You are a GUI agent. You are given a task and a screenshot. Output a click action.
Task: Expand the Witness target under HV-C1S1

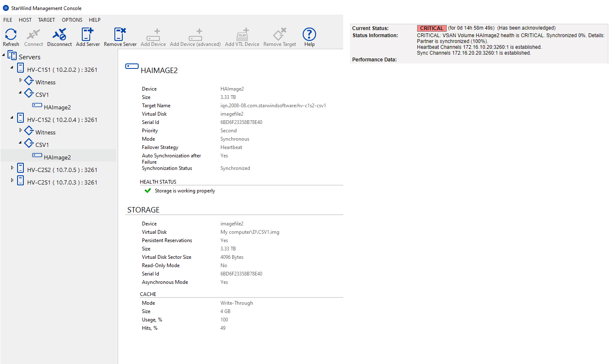20,80
